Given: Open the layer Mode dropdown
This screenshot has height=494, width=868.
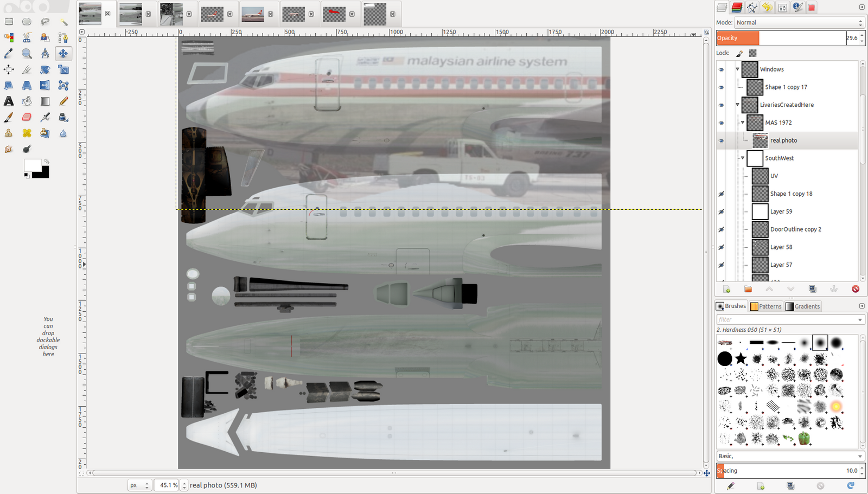Looking at the screenshot, I should [799, 23].
